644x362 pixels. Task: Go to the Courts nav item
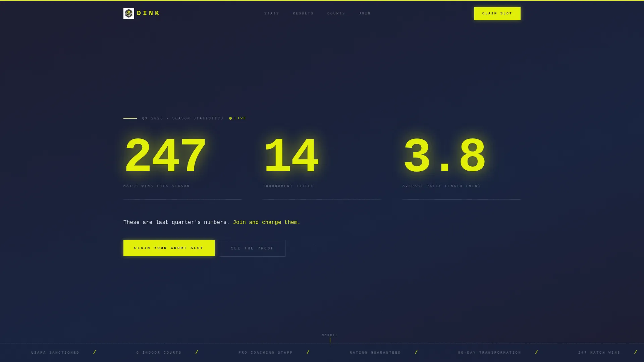click(x=336, y=13)
